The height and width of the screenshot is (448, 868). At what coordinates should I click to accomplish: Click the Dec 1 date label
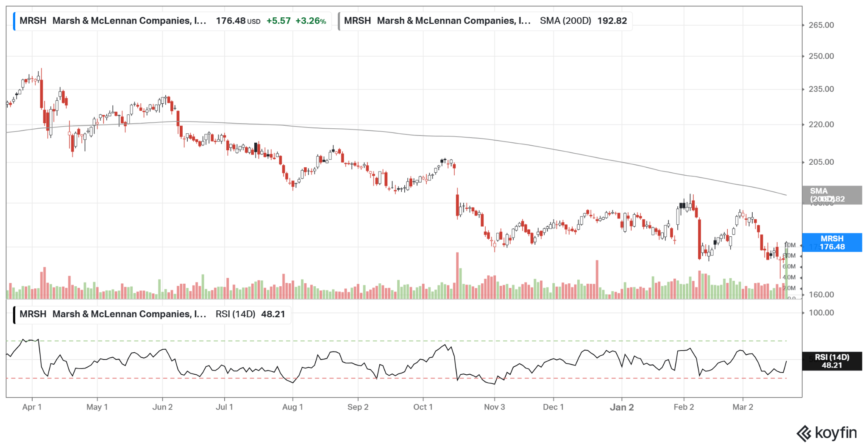(x=554, y=407)
